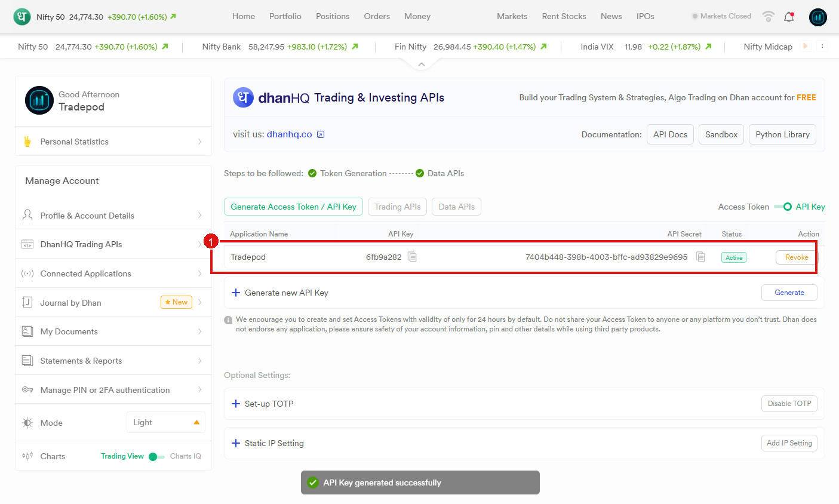
Task: Switch to Trading APIs tab
Action: tap(398, 207)
